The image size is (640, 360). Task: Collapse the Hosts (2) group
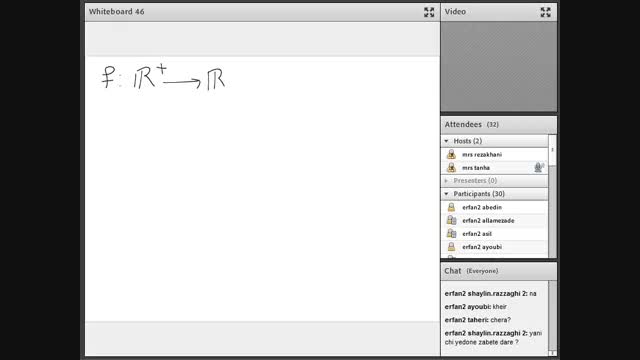click(446, 141)
